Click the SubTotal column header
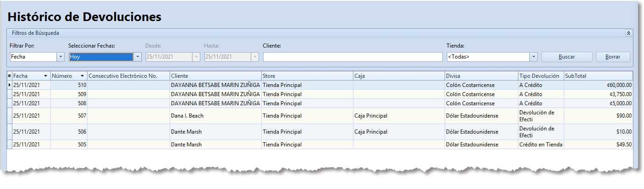This screenshot has height=189, width=644. pyautogui.click(x=598, y=76)
